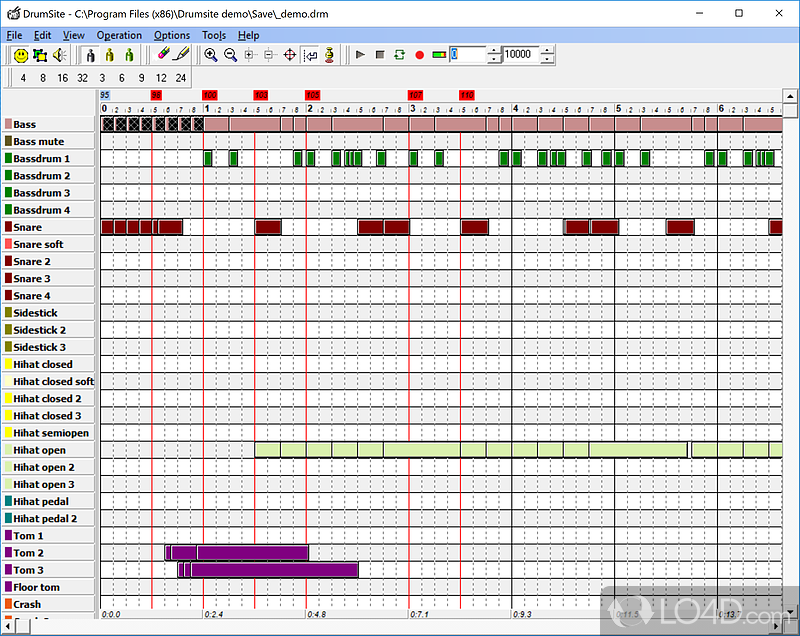Open the Tools menu
The width and height of the screenshot is (800, 636).
(214, 35)
